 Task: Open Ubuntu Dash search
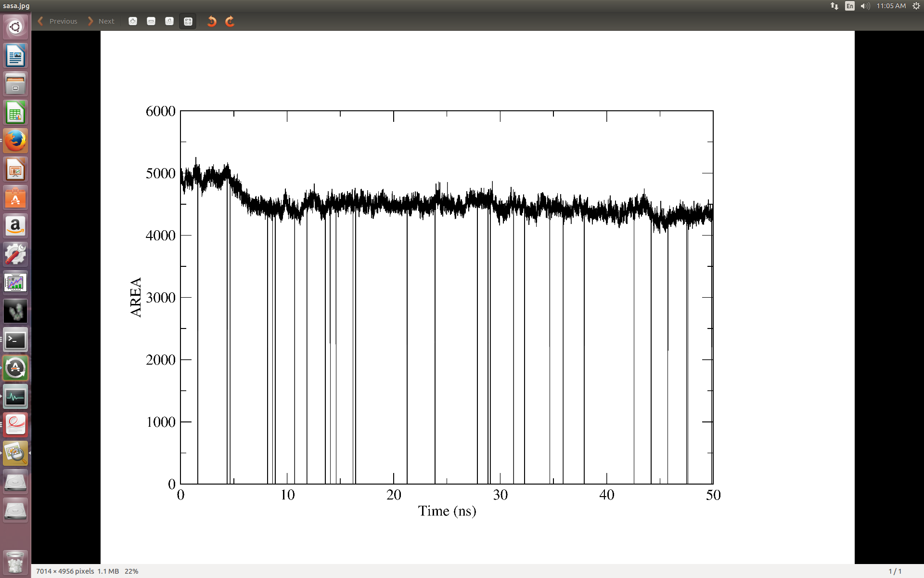pos(15,27)
